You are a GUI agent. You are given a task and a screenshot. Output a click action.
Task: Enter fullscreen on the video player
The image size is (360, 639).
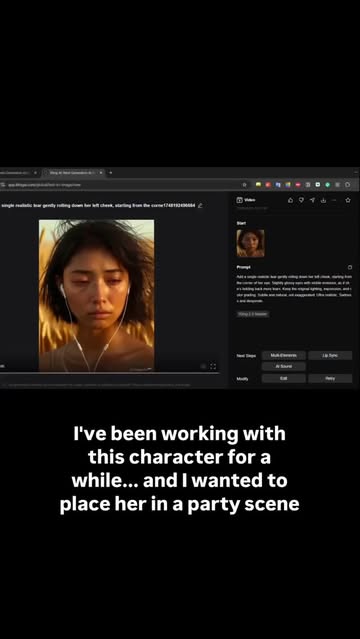[213, 366]
